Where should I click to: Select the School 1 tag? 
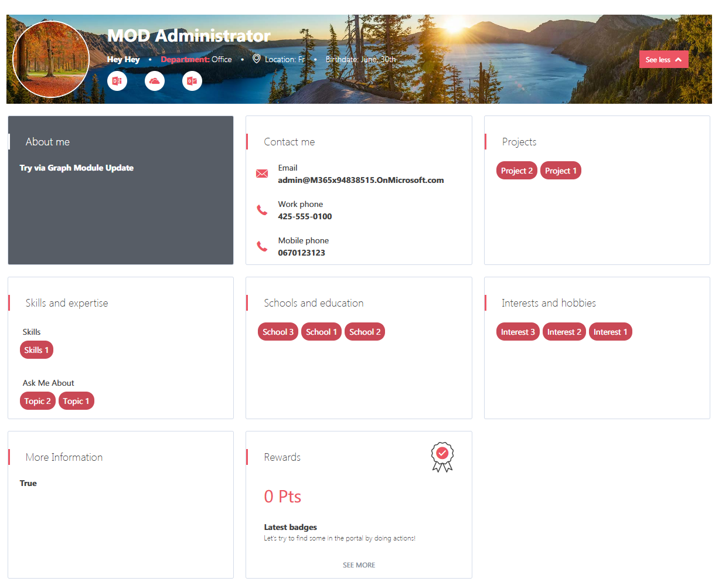pos(321,332)
